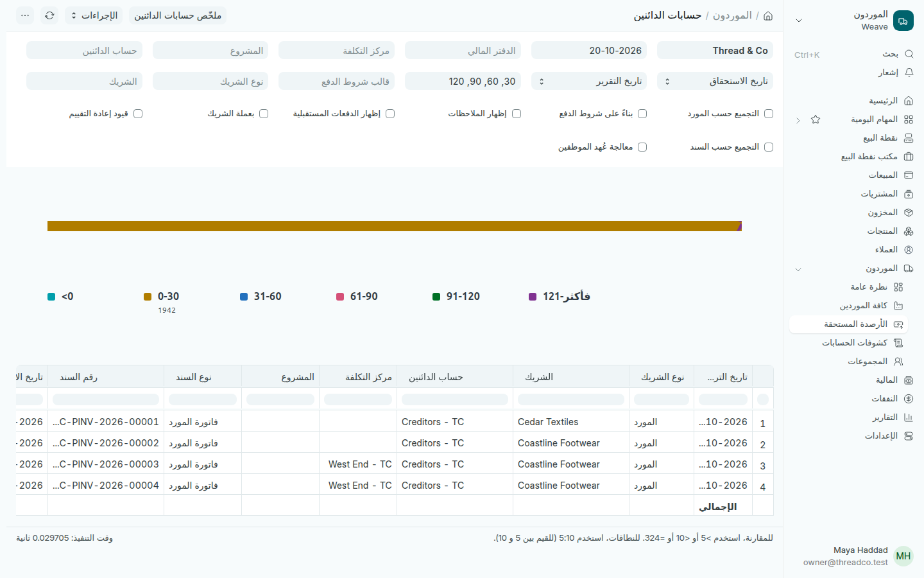Click the refresh report icon

pyautogui.click(x=49, y=15)
